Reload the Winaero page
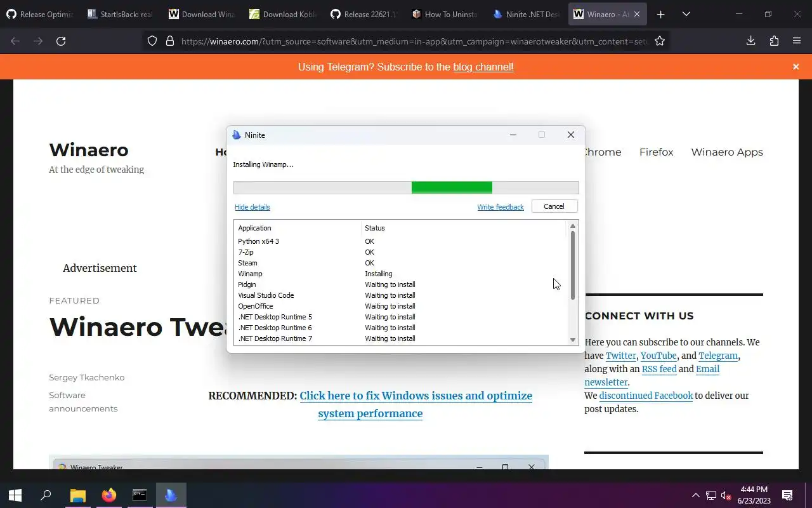 [x=61, y=41]
